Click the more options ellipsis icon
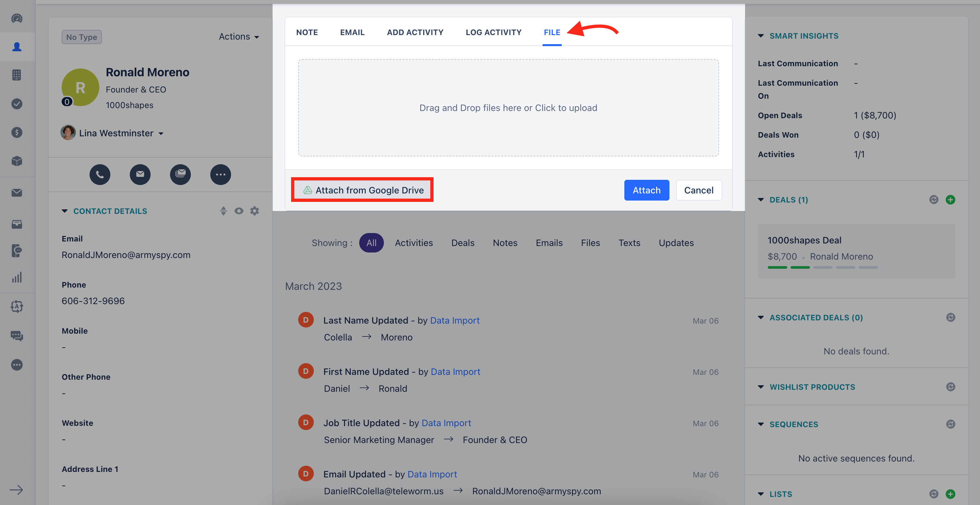Screen dimensions: 980x505 coord(220,174)
